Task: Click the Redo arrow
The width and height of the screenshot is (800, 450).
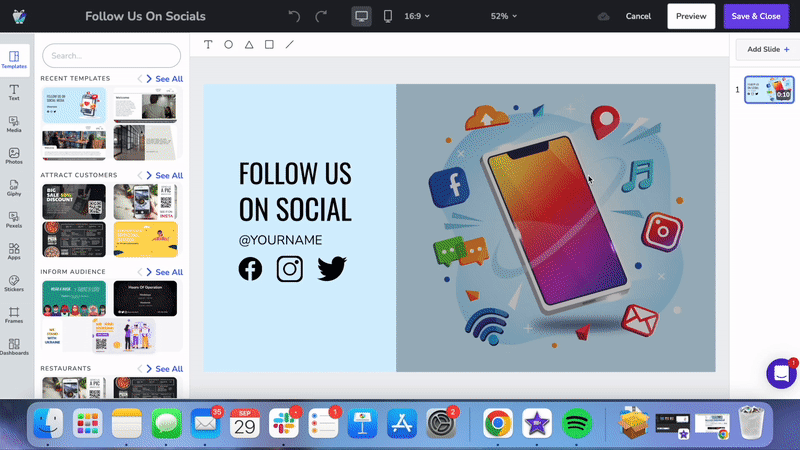Action: pos(321,16)
